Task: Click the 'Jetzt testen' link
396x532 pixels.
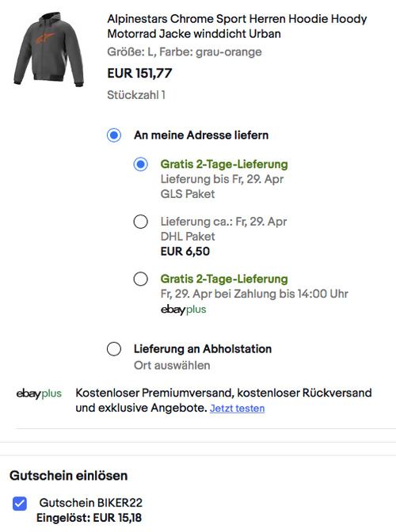Action: click(237, 408)
